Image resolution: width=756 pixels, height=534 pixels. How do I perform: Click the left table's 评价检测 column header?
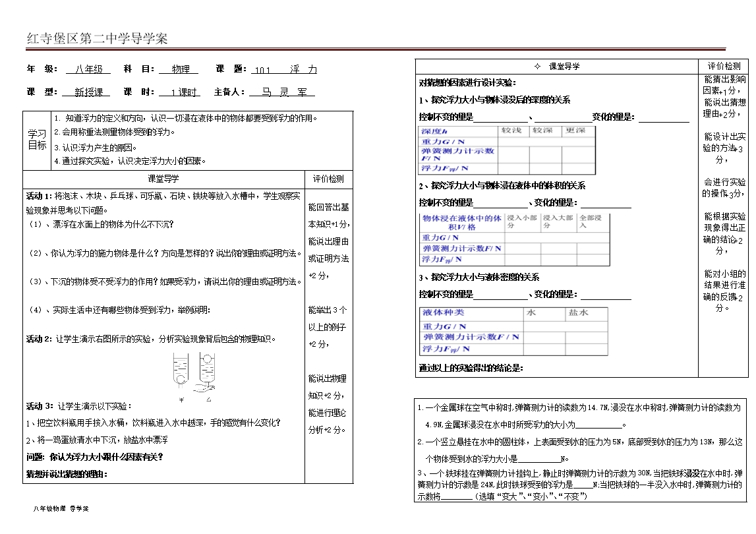(328, 179)
